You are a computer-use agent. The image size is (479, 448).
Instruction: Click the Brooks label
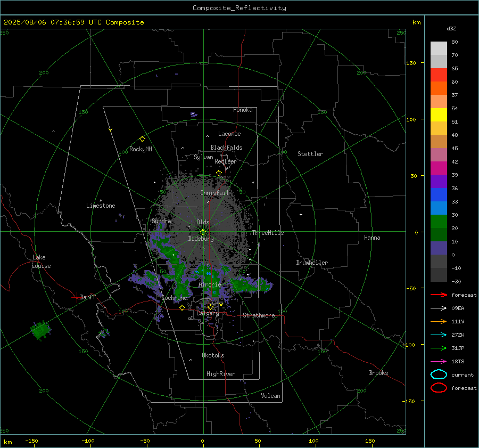pos(378,373)
